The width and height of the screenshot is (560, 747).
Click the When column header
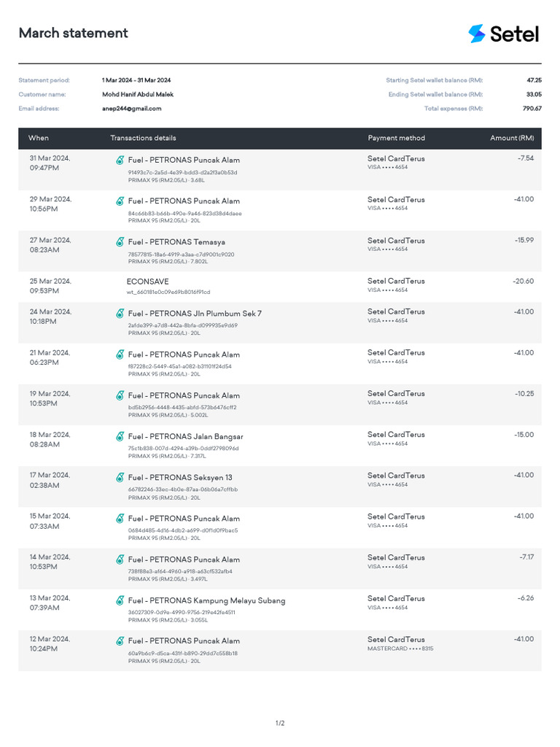point(39,138)
